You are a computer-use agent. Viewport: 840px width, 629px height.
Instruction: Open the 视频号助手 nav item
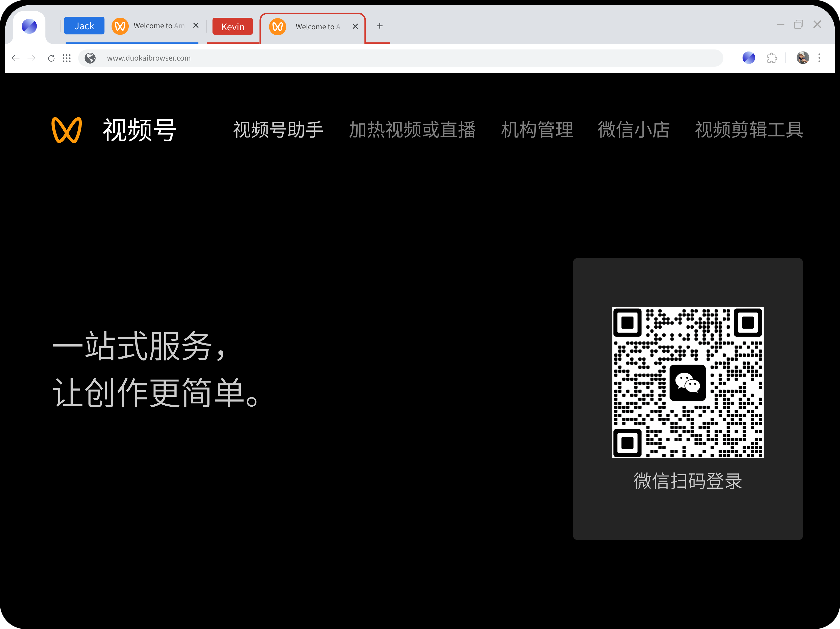(x=278, y=130)
